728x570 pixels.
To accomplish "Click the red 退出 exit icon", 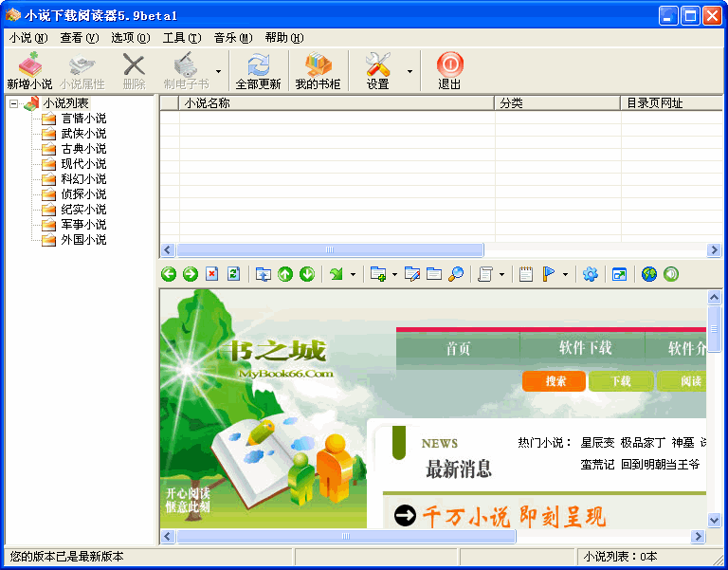I will [x=449, y=70].
